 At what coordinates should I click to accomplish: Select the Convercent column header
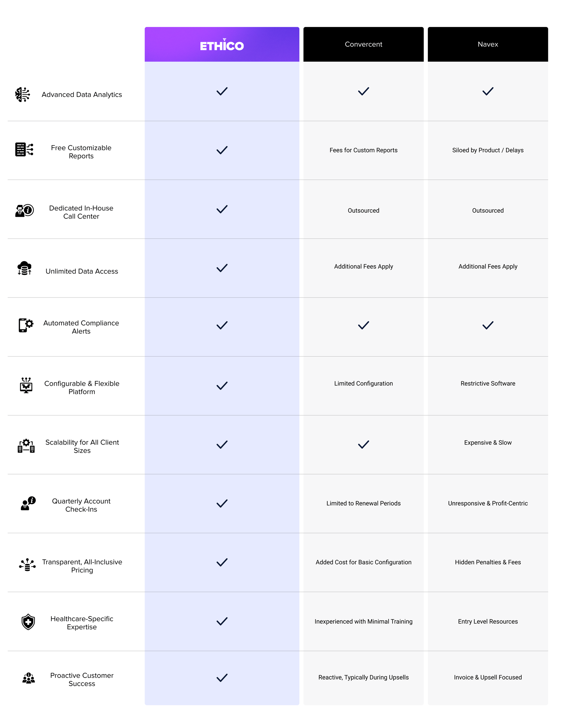pyautogui.click(x=363, y=44)
